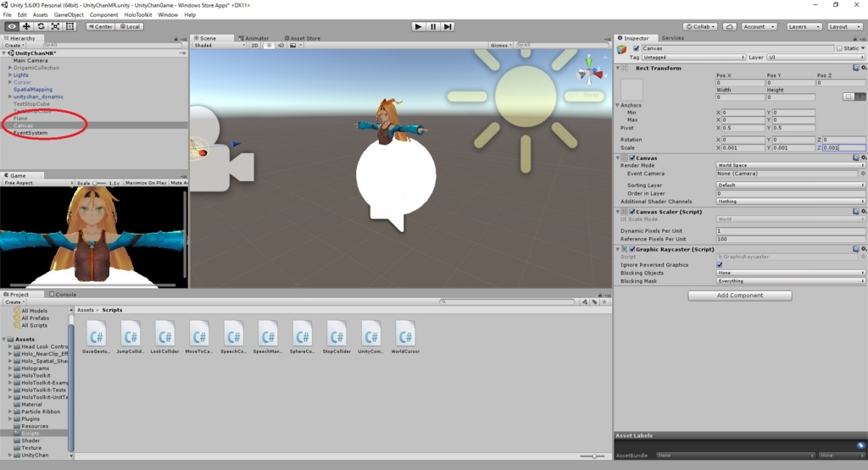The height and width of the screenshot is (470, 868).
Task: Click GameObject icon cube in Inspector
Action: point(621,50)
